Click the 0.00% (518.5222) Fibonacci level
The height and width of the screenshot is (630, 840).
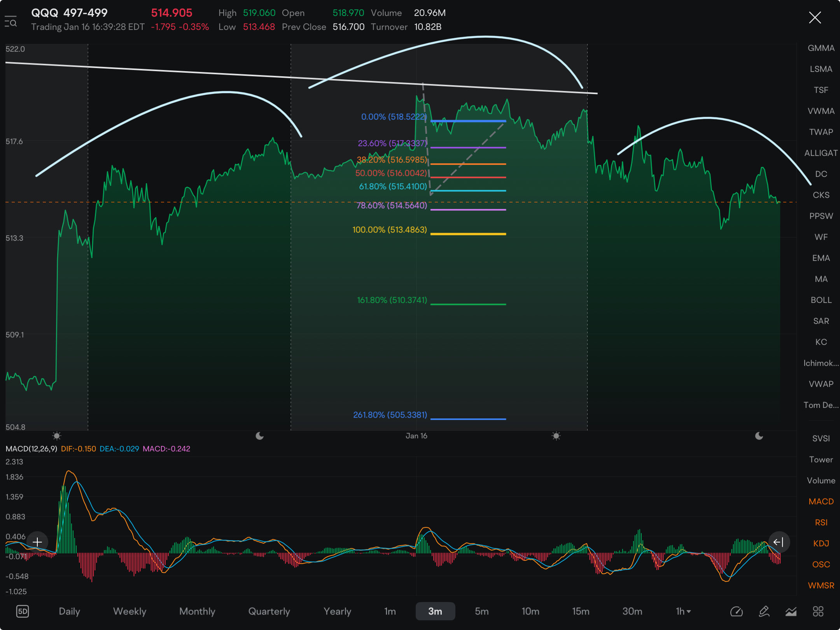click(394, 117)
